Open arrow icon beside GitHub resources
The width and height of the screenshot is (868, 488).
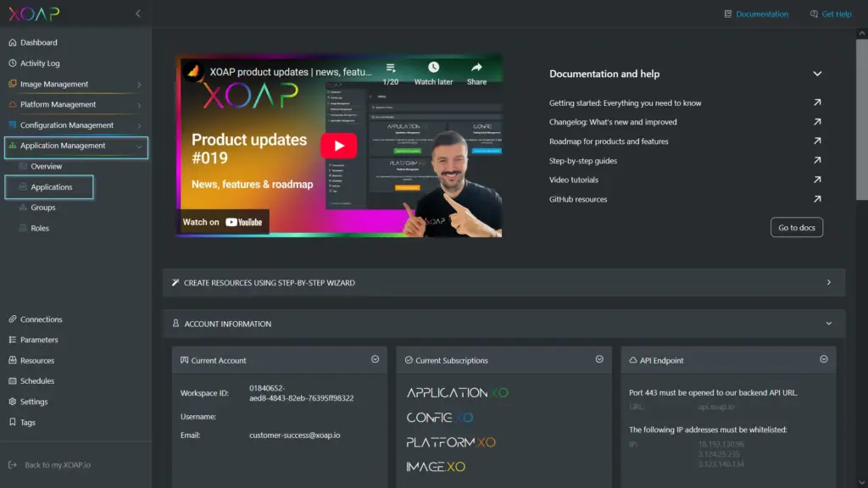point(817,199)
